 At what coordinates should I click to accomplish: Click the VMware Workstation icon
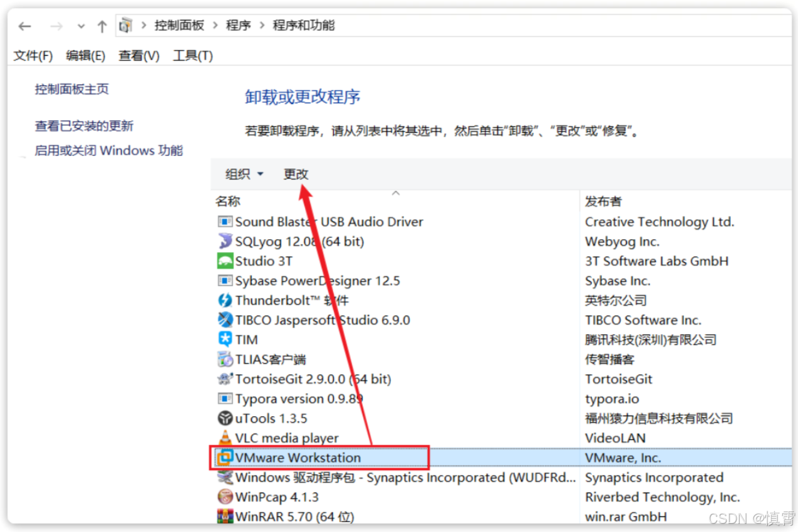click(225, 458)
